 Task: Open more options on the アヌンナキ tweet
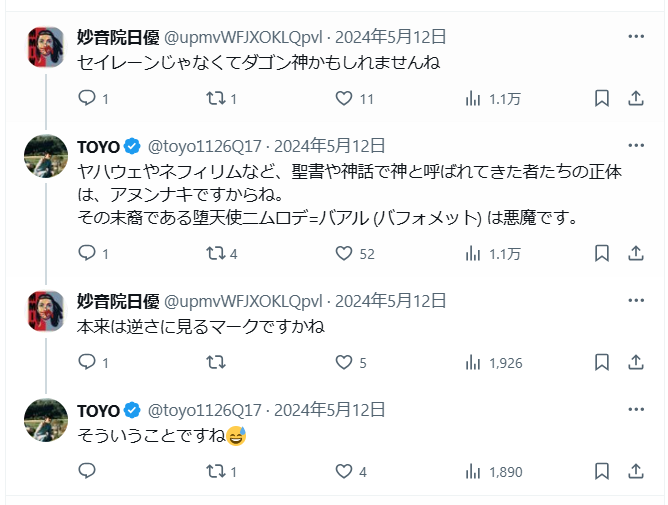(636, 145)
